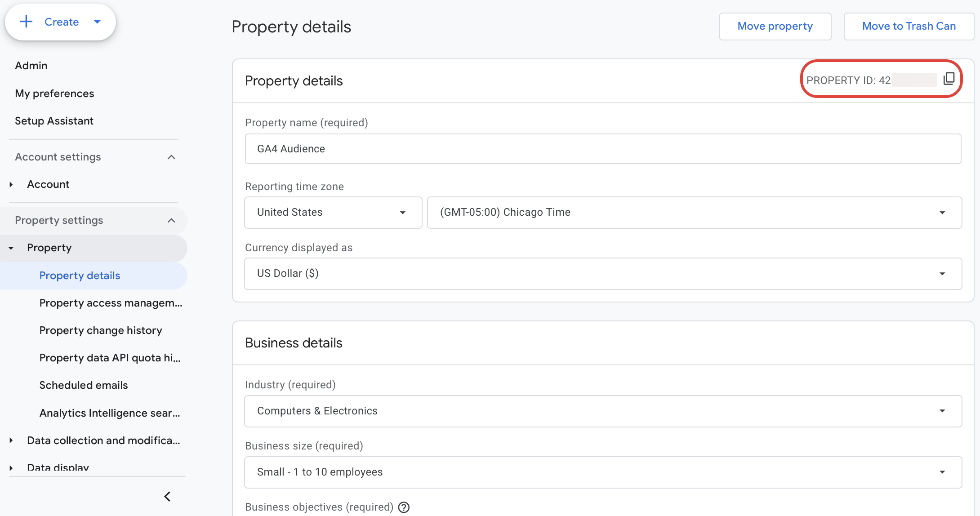This screenshot has width=980, height=516.
Task: Open the Business size dropdown
Action: (943, 472)
